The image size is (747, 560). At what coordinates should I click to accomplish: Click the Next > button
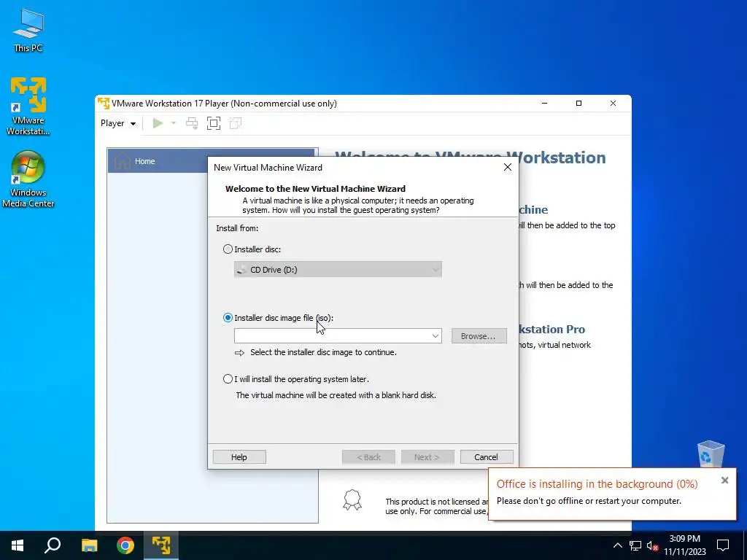[427, 457]
